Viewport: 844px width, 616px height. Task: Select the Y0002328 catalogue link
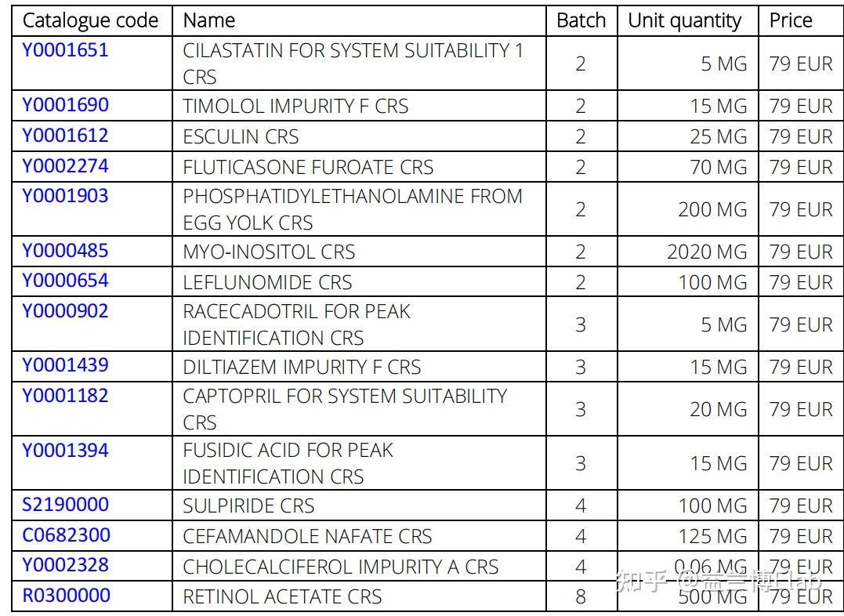click(x=65, y=565)
